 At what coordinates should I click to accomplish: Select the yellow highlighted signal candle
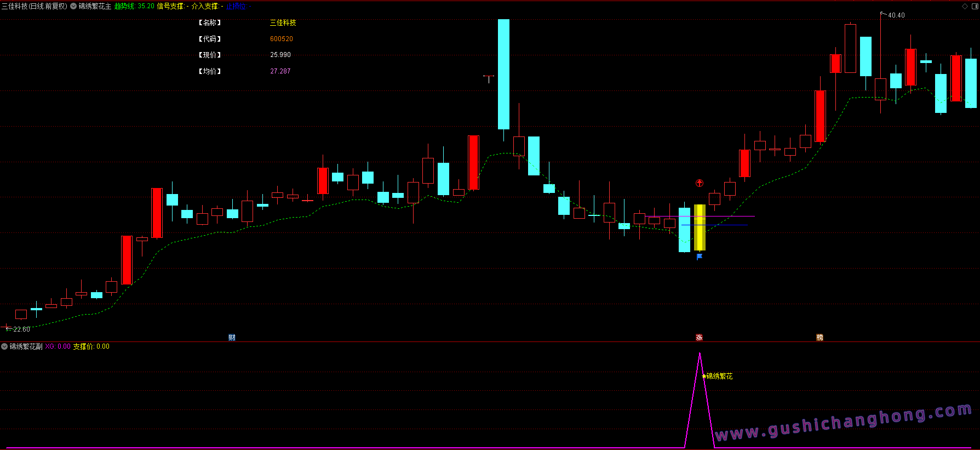[x=700, y=227]
